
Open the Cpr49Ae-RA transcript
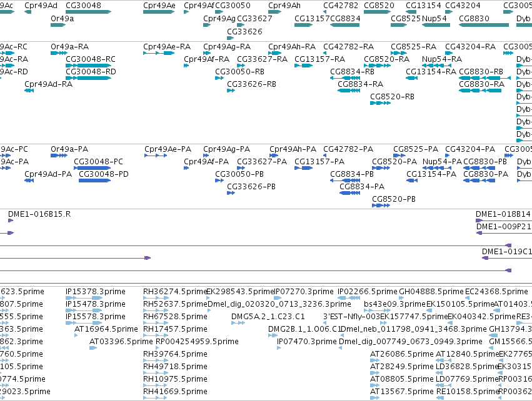(x=167, y=46)
